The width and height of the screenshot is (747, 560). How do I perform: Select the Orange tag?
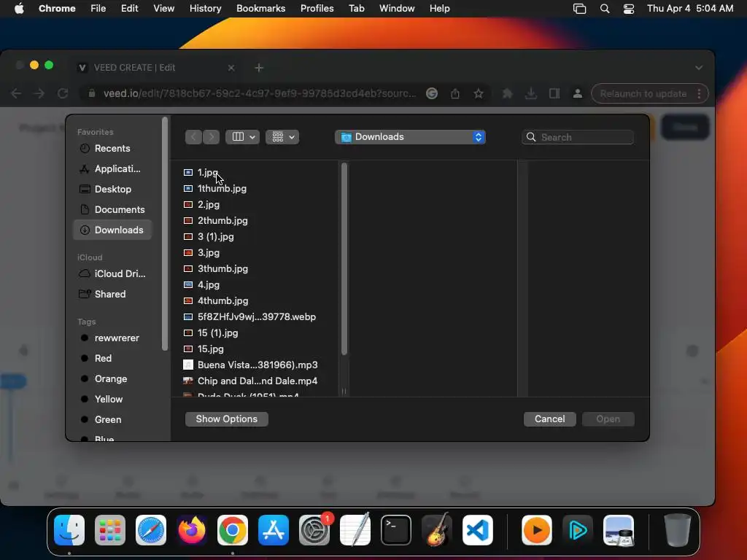tap(112, 379)
